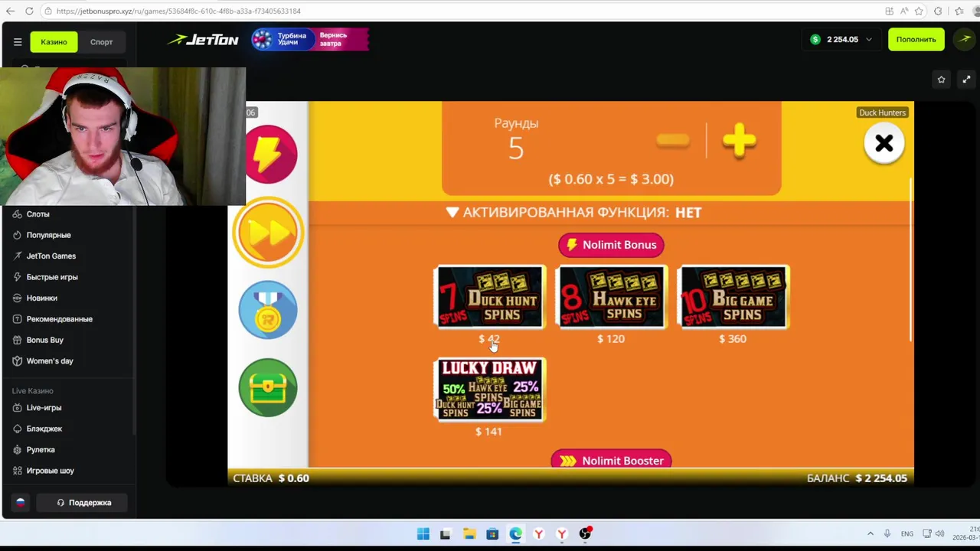This screenshot has width=980, height=551.
Task: Click the ENG language indicator
Action: click(906, 533)
